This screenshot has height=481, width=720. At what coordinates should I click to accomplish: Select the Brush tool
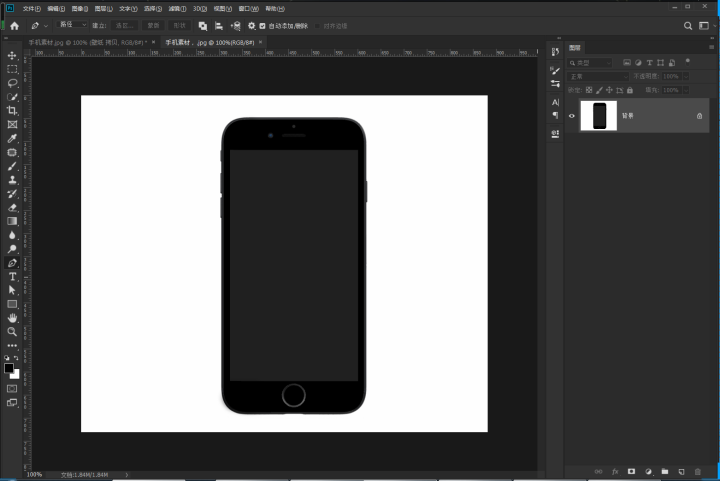(12, 166)
